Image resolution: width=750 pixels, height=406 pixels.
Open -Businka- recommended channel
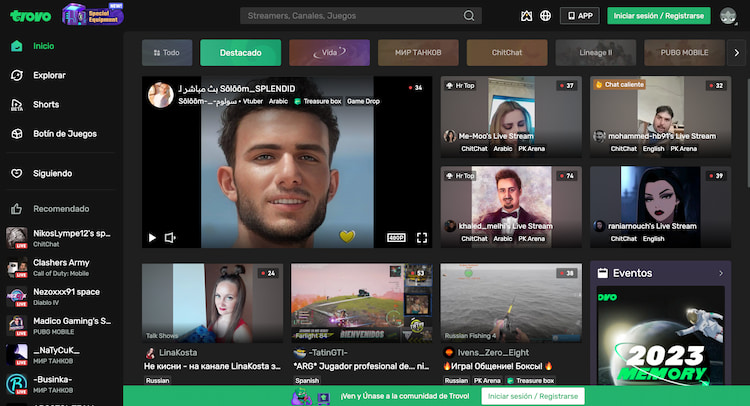coord(61,384)
